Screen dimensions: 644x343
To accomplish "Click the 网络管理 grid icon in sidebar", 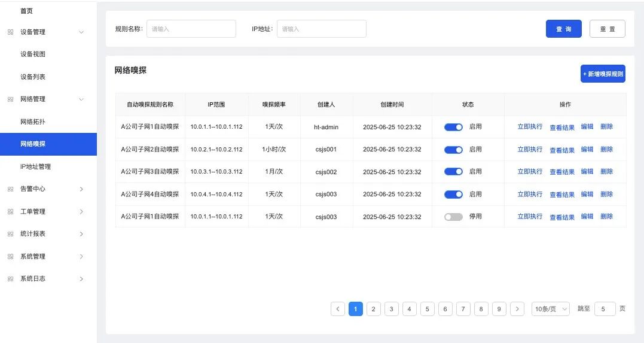I will [10, 99].
